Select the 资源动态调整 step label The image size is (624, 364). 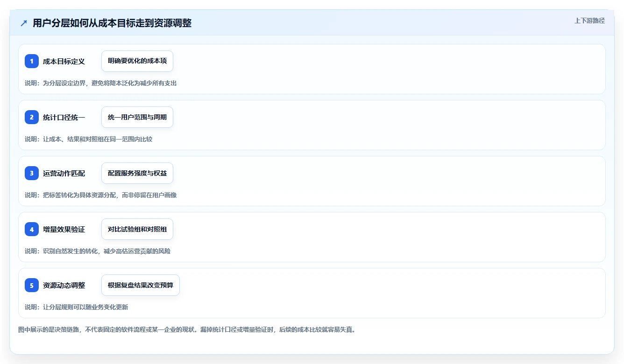point(64,285)
